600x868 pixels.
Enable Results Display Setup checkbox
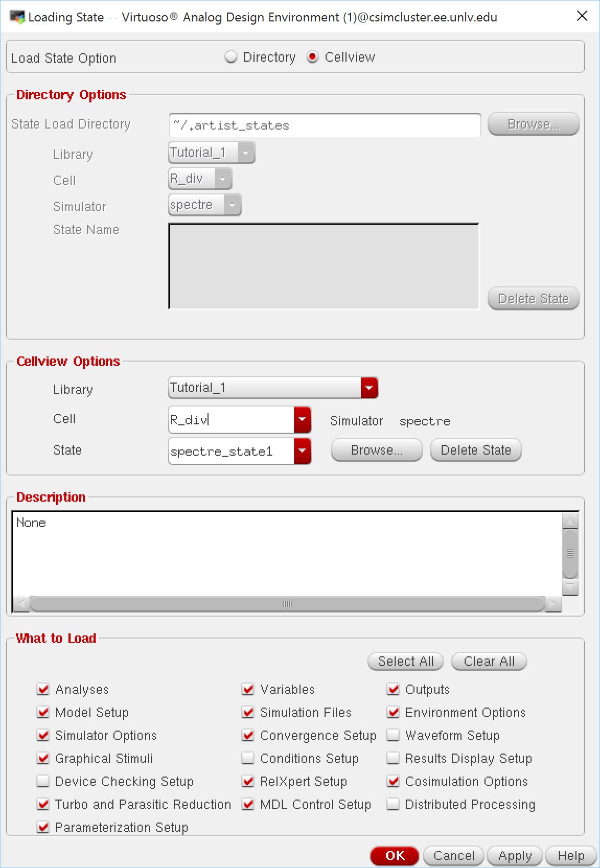pos(394,758)
